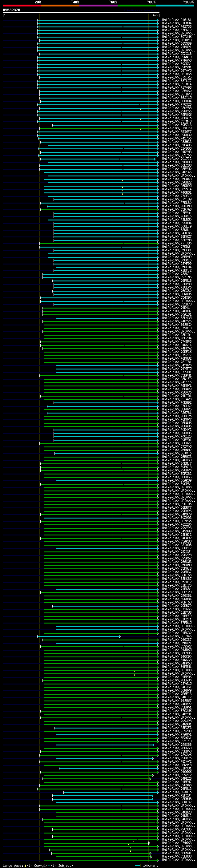Click the UniRef100_B0CPS4 label

176,484
